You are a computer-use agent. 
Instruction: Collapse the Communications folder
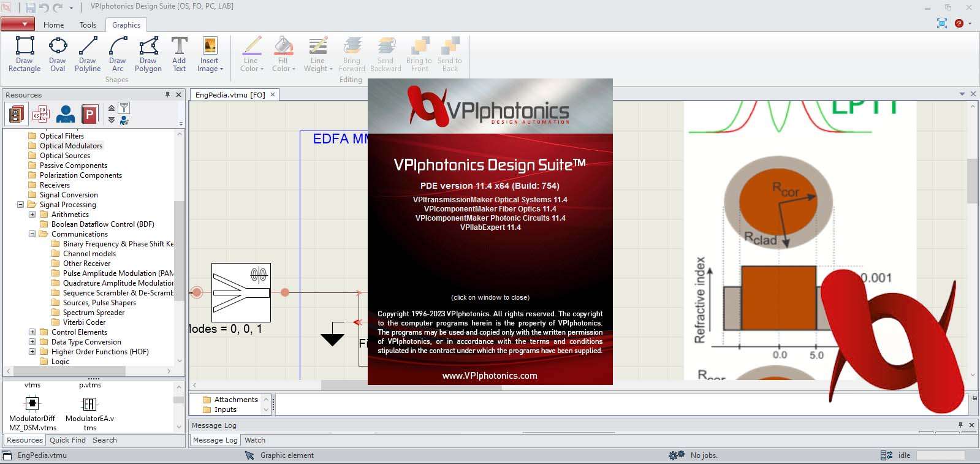pyautogui.click(x=32, y=234)
